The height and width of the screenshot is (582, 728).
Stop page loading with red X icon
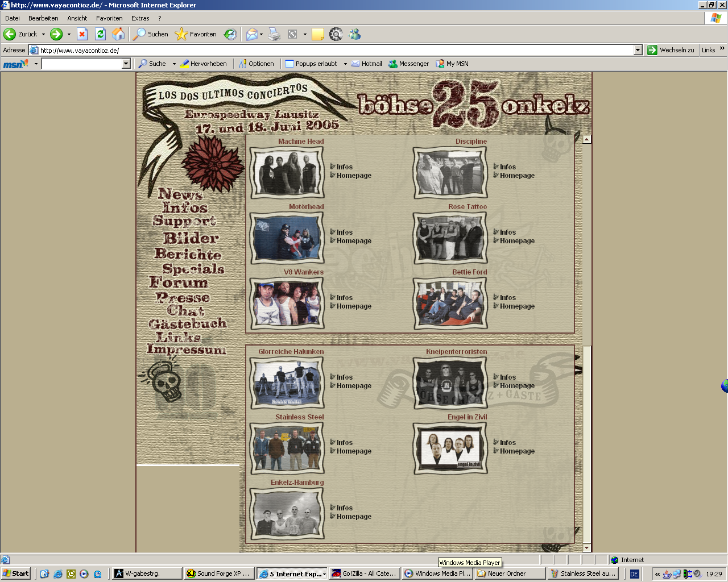click(x=82, y=34)
